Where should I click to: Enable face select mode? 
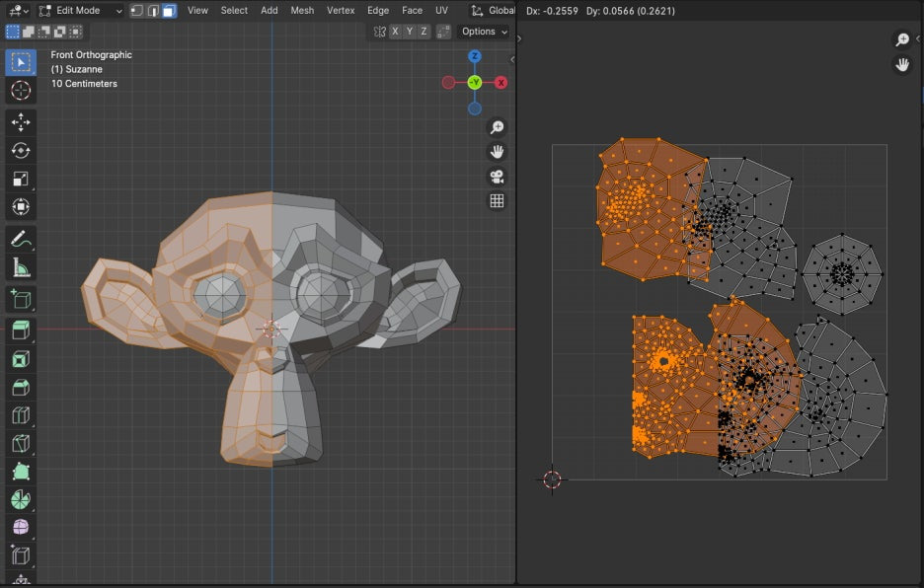[169, 11]
